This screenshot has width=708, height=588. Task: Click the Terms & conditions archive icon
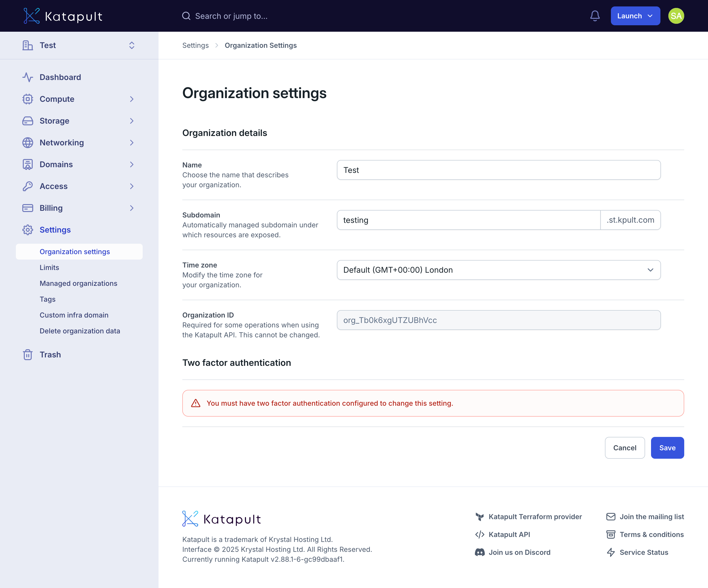point(611,535)
